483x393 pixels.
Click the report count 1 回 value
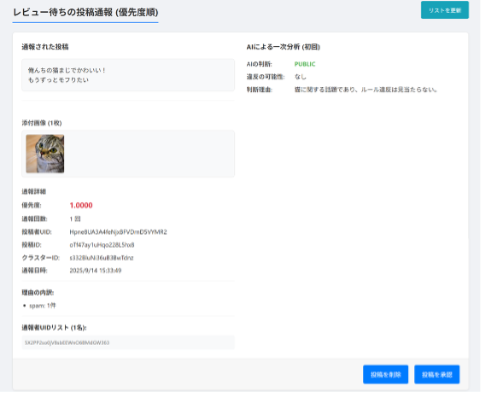(x=75, y=219)
